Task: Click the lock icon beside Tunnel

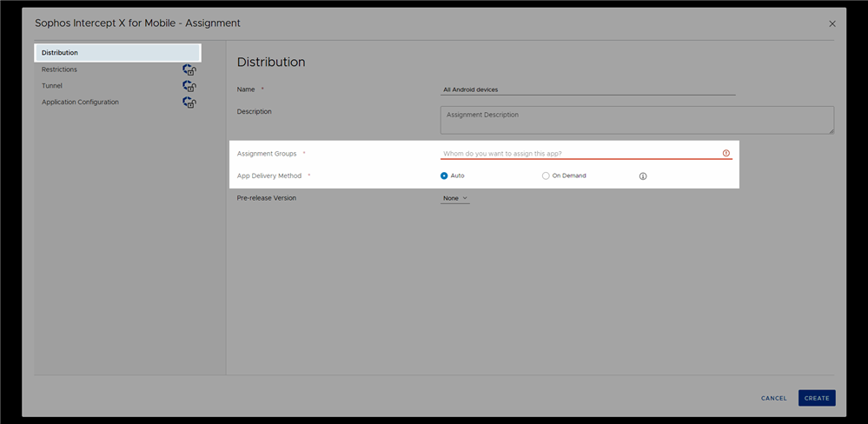Action: tap(189, 86)
